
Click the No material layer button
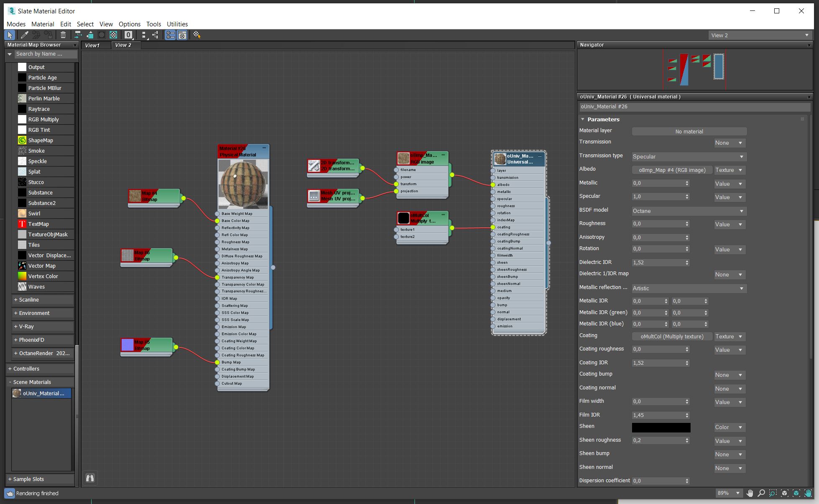pyautogui.click(x=688, y=131)
